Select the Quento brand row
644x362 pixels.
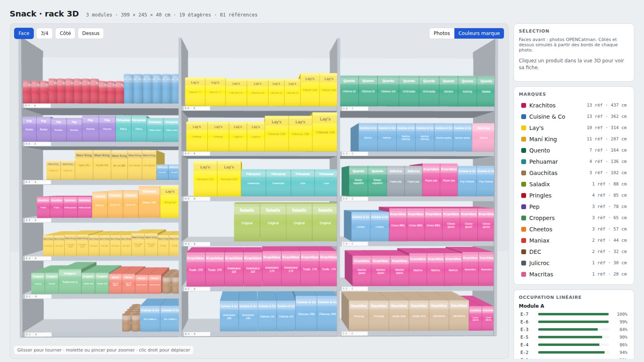[x=574, y=150]
